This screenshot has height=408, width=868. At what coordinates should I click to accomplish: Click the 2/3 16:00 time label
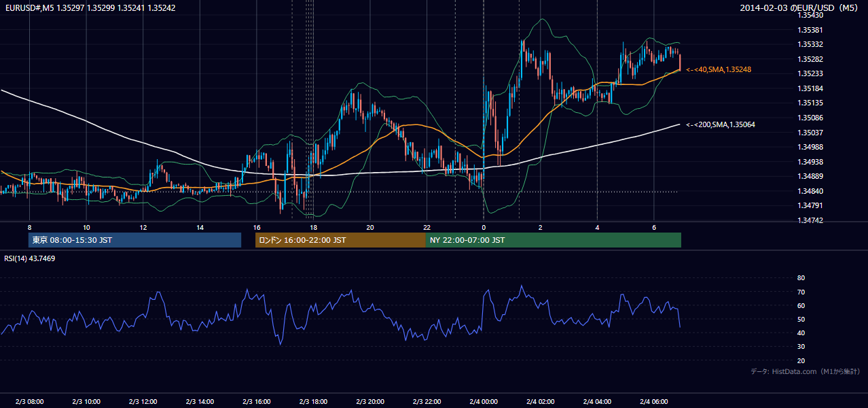click(257, 401)
